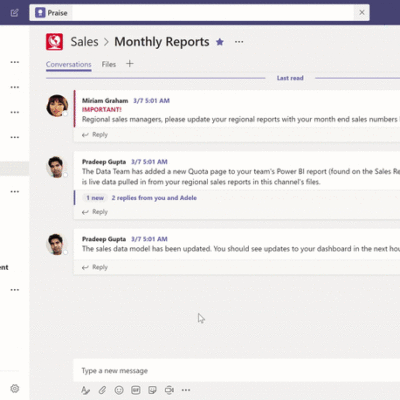The height and width of the screenshot is (400, 400).
Task: Start a Meet now video call icon
Action: click(169, 390)
